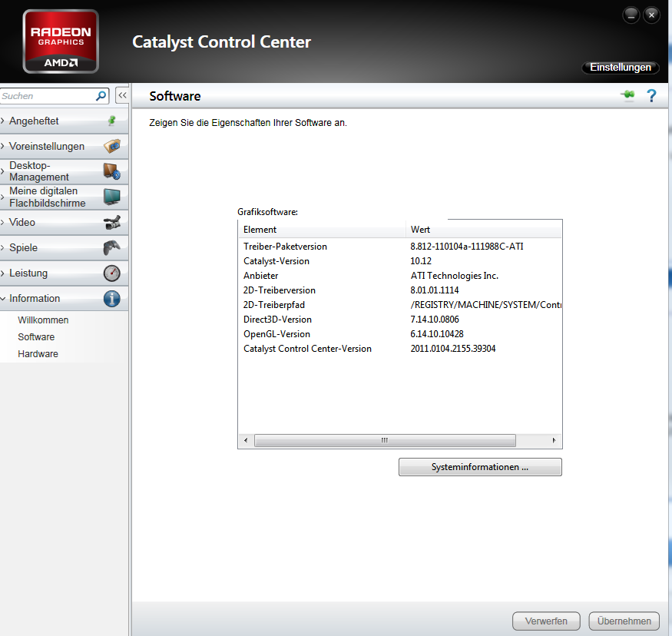Click the horizontal scrollbar thumb in table
The width and height of the screenshot is (672, 636).
click(385, 440)
